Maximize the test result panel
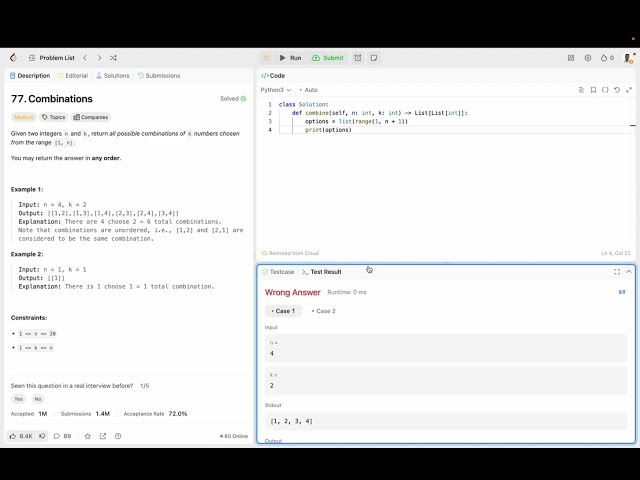The height and width of the screenshot is (480, 640). 617,272
